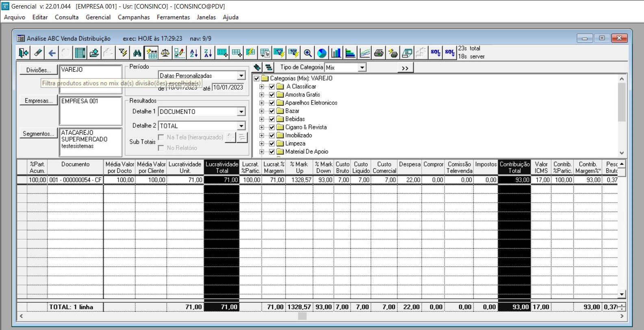This screenshot has width=644, height=330.
Task: Open the line chart view
Action: [364, 52]
